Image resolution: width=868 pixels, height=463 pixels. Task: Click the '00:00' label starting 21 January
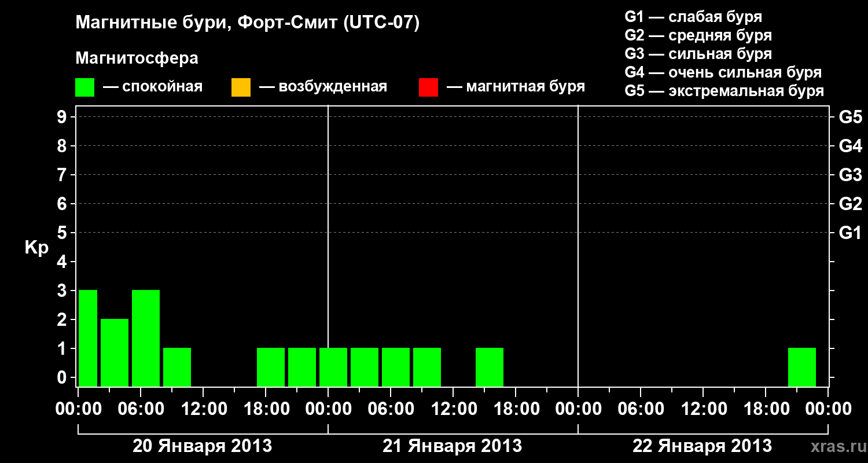(x=328, y=409)
